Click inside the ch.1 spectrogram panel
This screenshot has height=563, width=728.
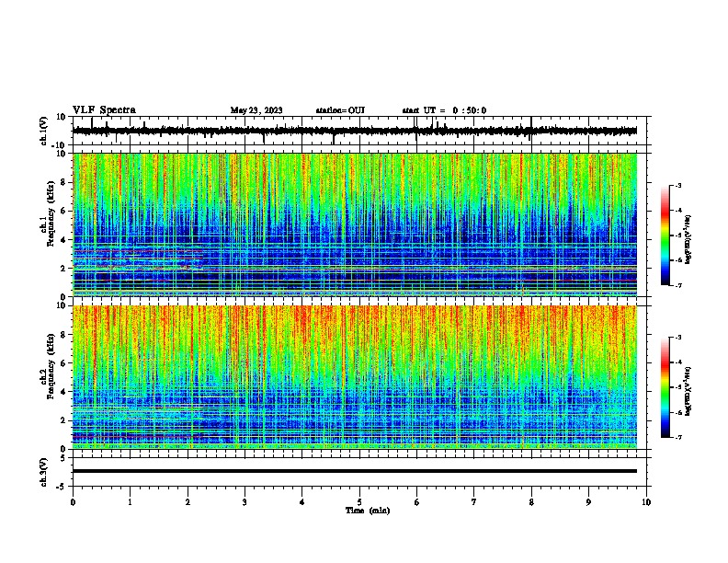coord(355,224)
